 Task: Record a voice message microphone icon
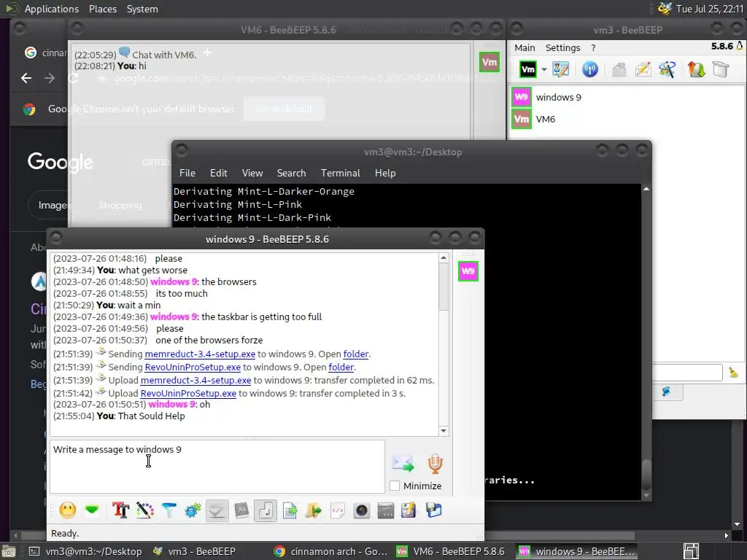tap(435, 463)
